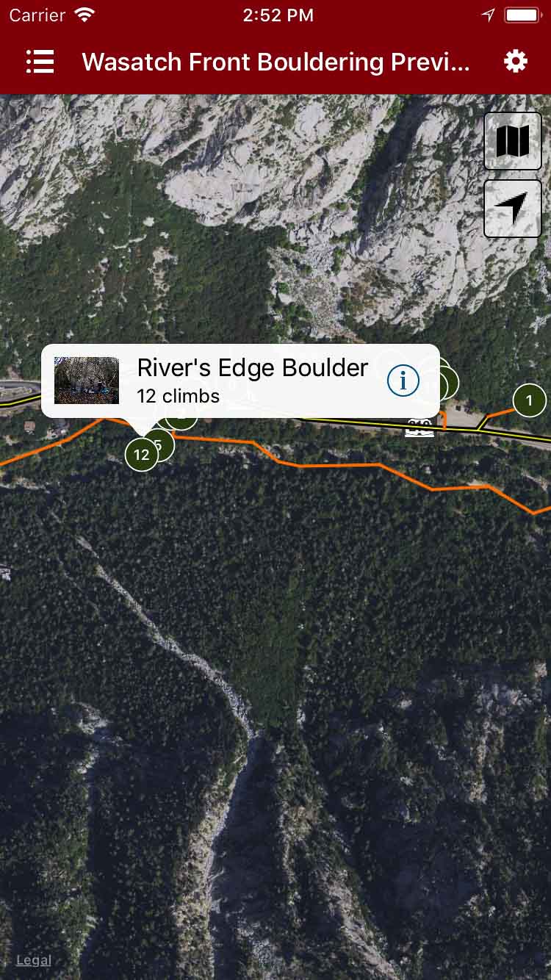Tap the 2:52 PM status bar clock
Screen dimensions: 551x980
coord(278,15)
